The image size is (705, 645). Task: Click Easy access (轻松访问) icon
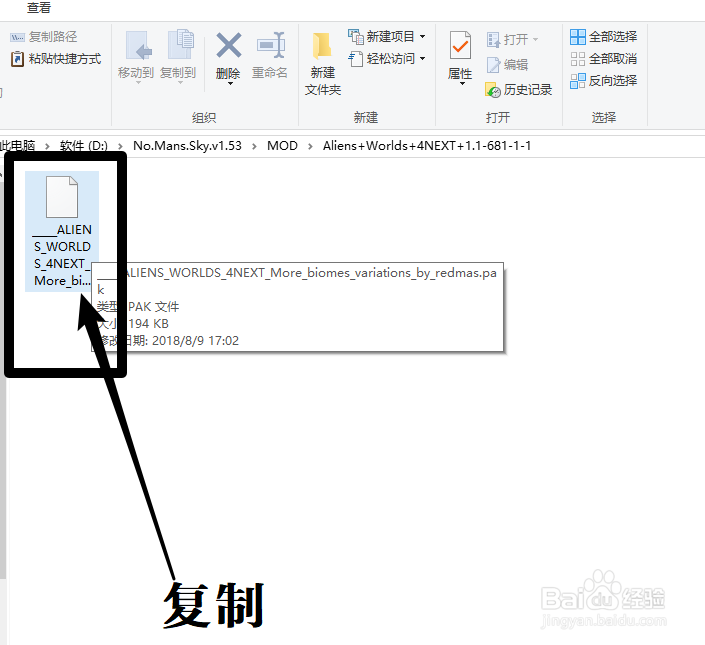click(356, 59)
